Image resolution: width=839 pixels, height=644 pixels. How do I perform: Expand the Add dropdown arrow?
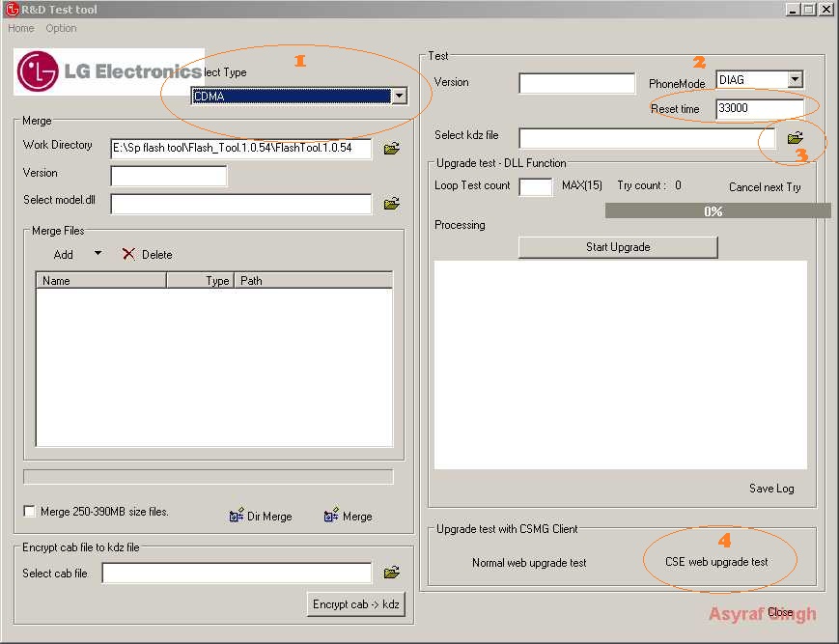coord(98,253)
